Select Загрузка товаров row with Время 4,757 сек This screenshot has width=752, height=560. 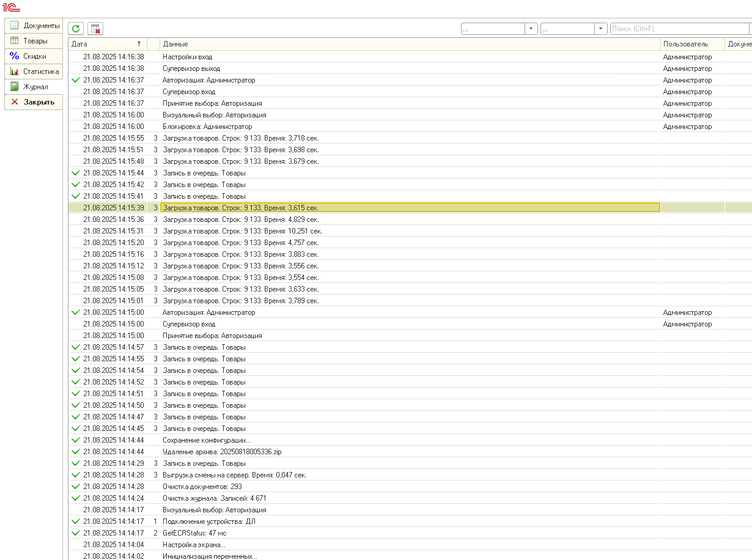tap(410, 243)
